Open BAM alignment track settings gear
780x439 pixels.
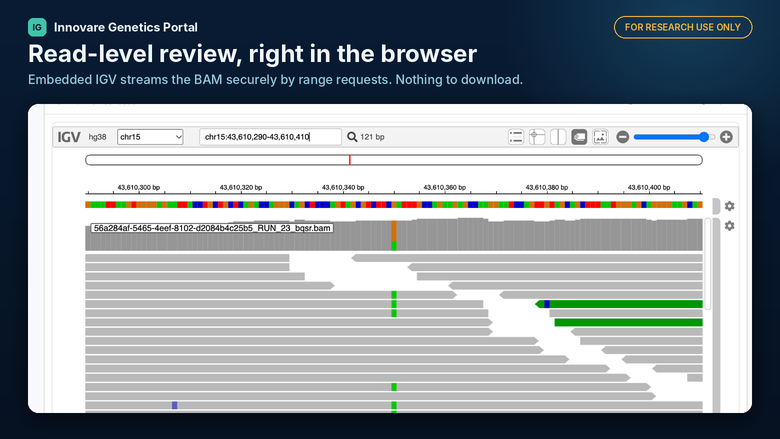[729, 226]
